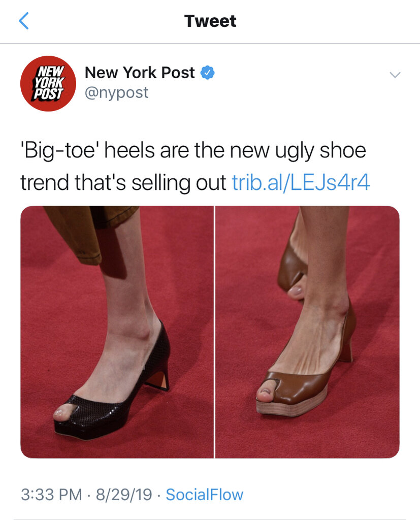View the brown leather heel photo
This screenshot has height=520, width=420.
[308, 332]
